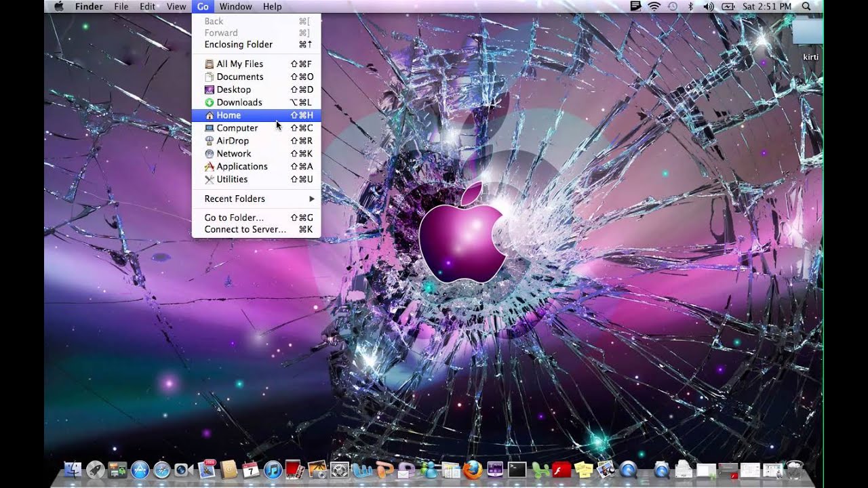Open Mail stamp icon with badge
The image size is (868, 488).
pos(207,469)
